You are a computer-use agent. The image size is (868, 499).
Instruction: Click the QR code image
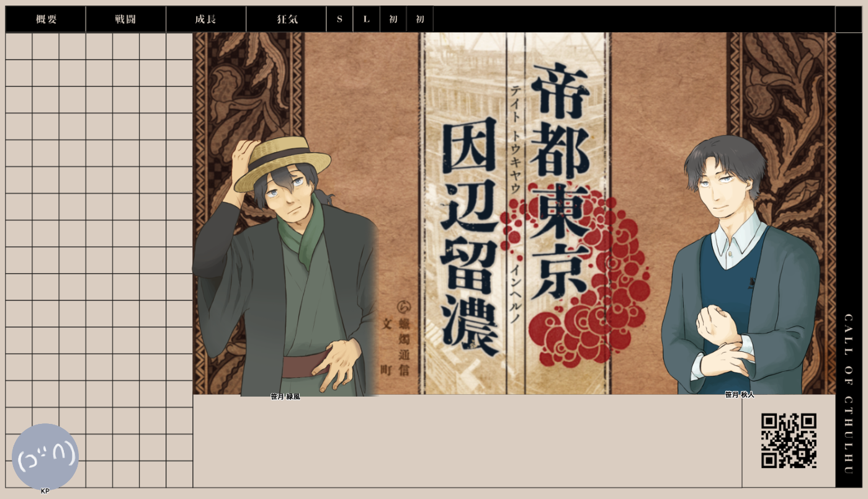tap(789, 441)
